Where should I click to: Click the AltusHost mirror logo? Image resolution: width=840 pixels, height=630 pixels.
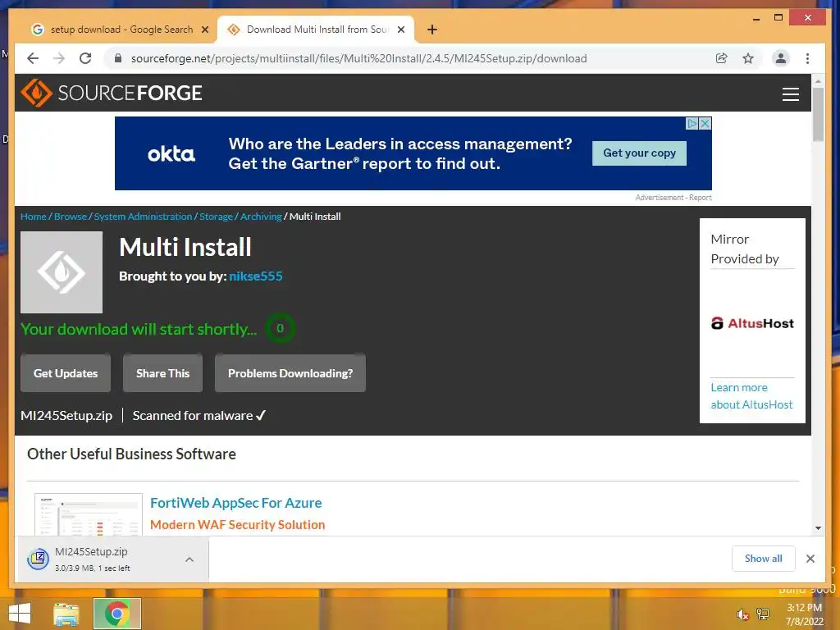click(752, 323)
